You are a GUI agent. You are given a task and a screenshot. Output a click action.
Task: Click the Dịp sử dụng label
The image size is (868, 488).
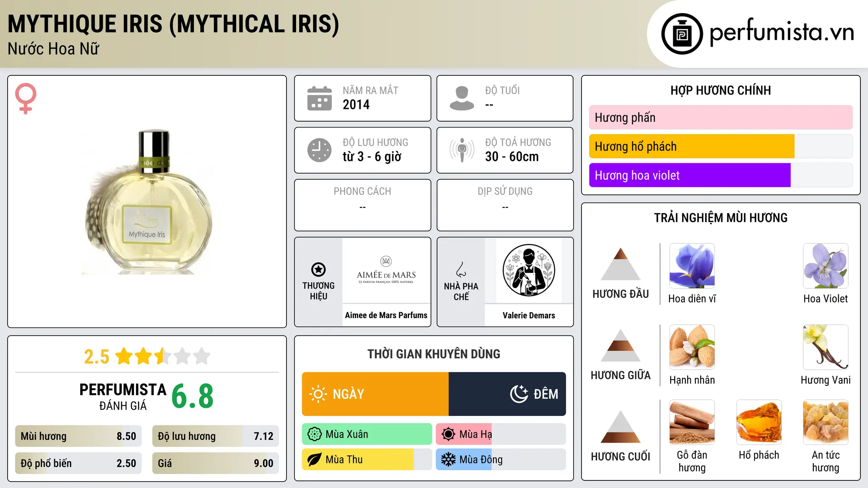(x=505, y=191)
